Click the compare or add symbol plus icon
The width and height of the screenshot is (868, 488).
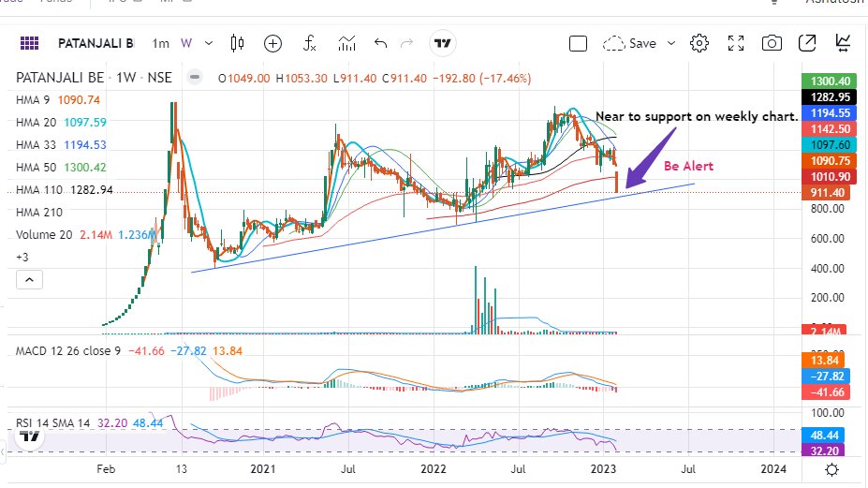pyautogui.click(x=272, y=43)
